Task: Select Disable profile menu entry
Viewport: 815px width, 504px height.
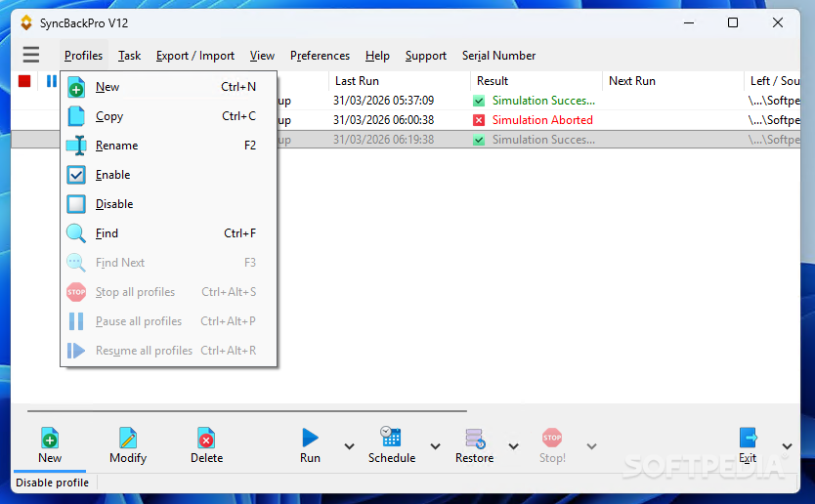Action: pyautogui.click(x=168, y=204)
